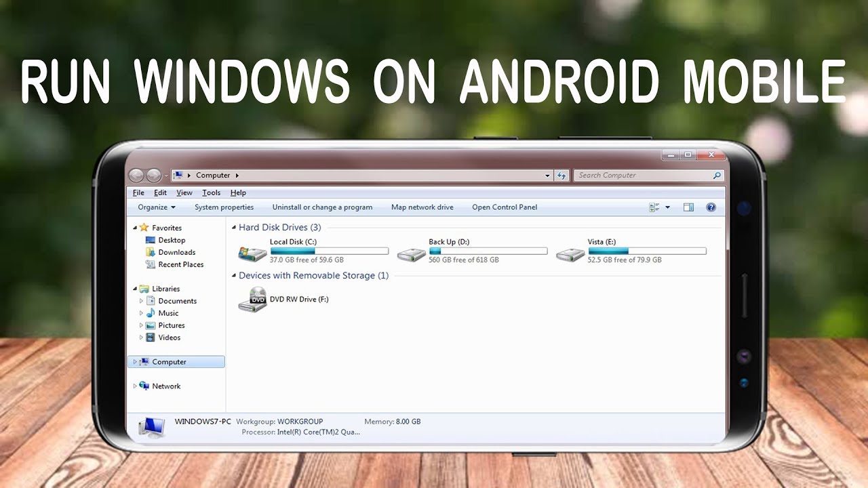Select the Back Up (D:) drive icon

pos(411,254)
